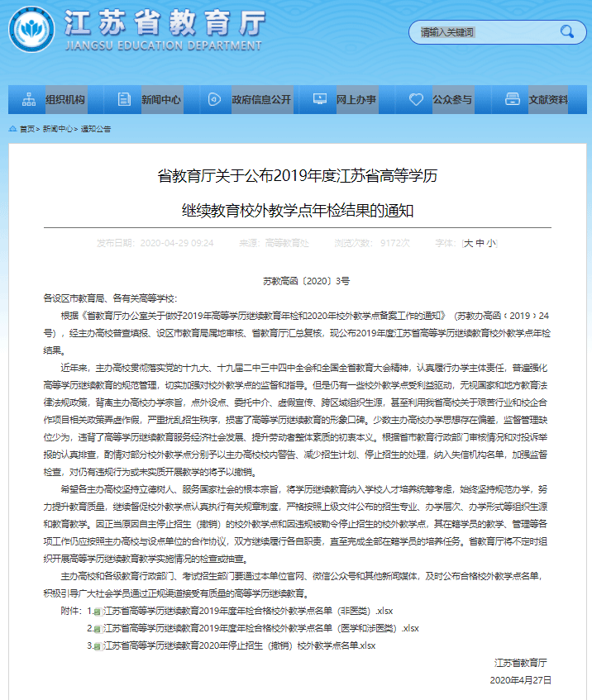Download attachment 合格校外教学点名单（非医类）.xlsx
Screen dimensions: 592x700
[248, 612]
